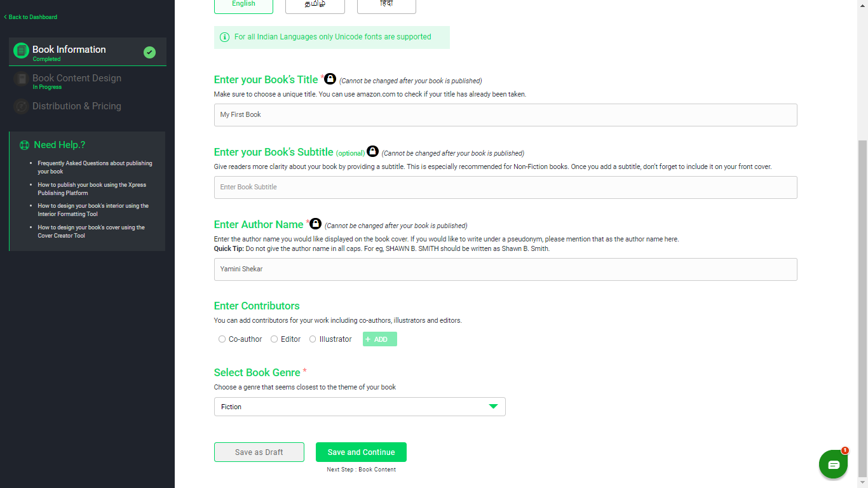Click the lock icon next to Book's Subtitle
This screenshot has height=488, width=868.
372,151
